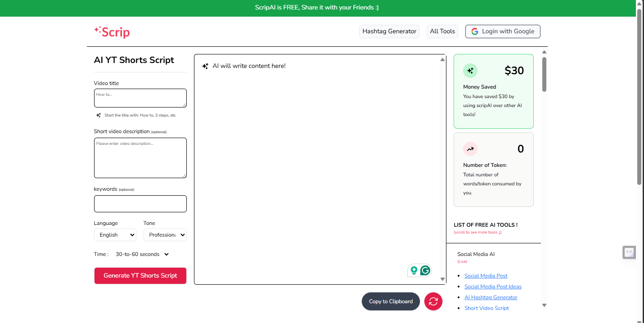Click the '$30' money saved value
644x323 pixels.
point(514,71)
